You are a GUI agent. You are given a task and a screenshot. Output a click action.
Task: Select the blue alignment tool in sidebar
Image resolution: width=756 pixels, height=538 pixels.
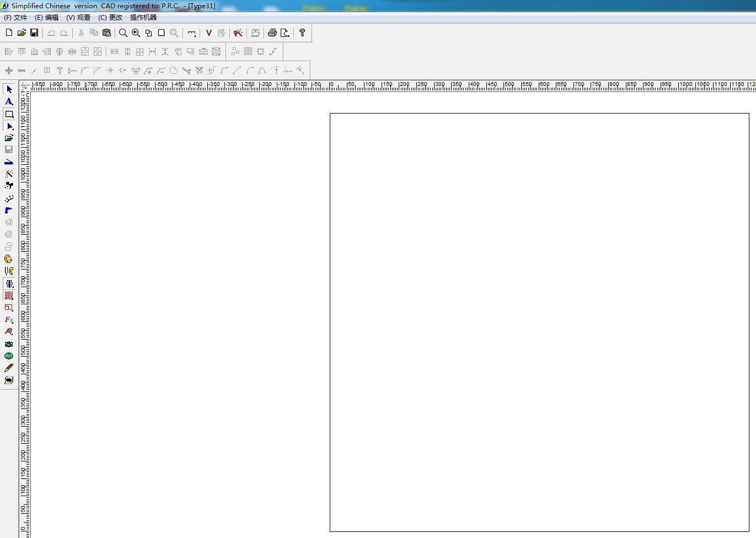(x=9, y=283)
